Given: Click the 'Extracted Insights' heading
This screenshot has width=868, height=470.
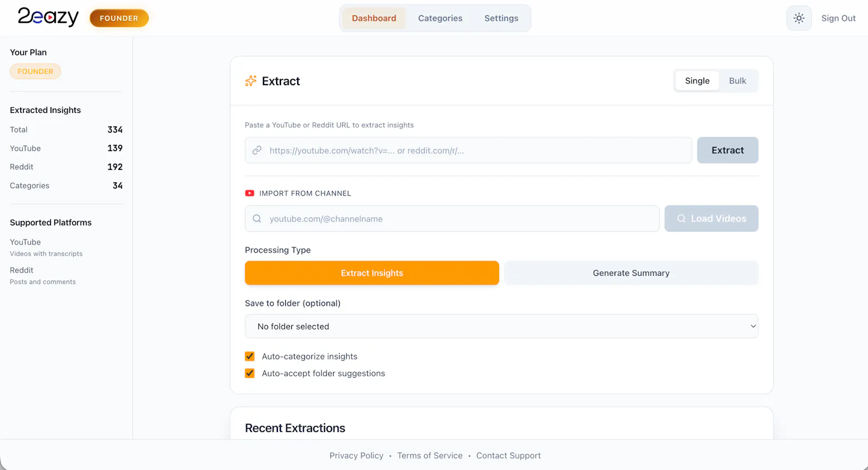Looking at the screenshot, I should click(45, 110).
